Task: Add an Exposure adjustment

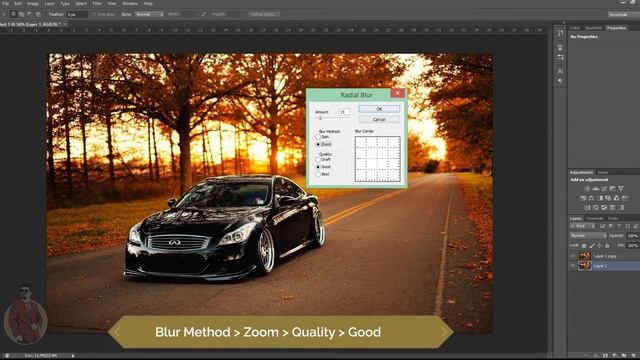Action: [x=613, y=189]
